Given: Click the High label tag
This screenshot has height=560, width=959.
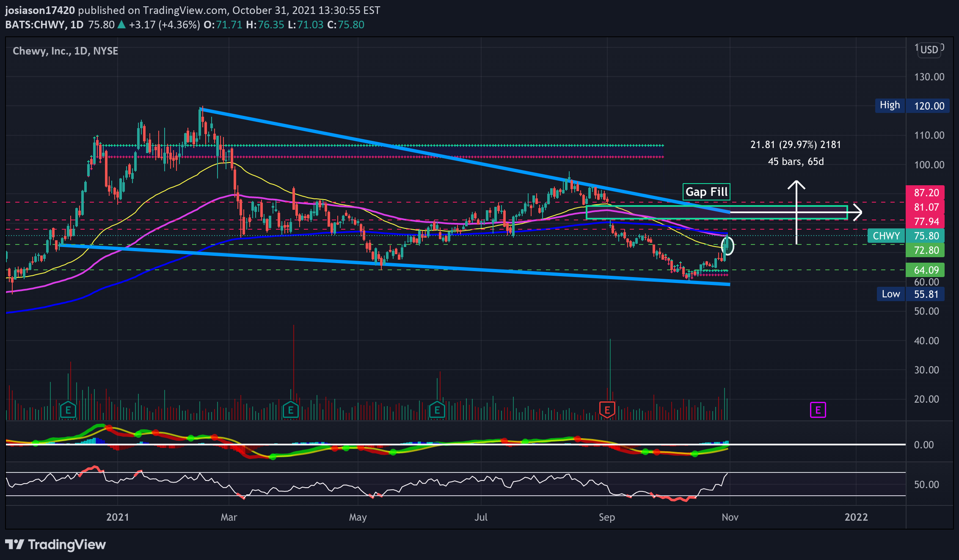Looking at the screenshot, I should click(890, 105).
